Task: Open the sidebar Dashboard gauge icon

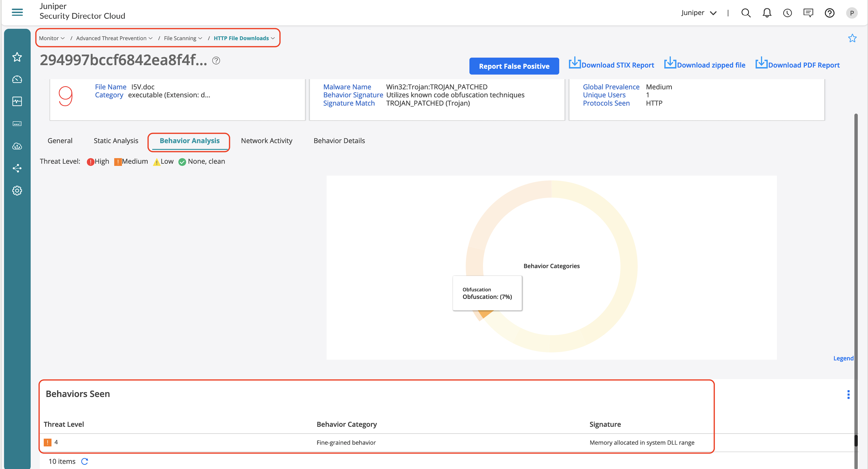Action: coord(17,79)
